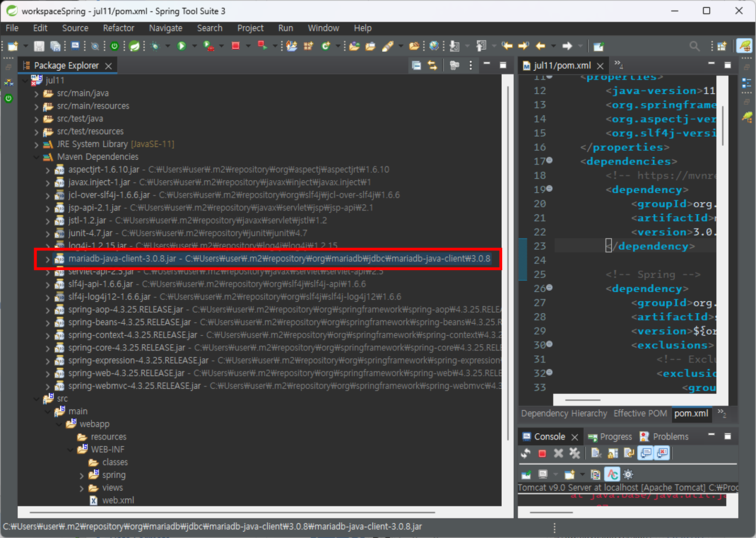Close the jul11/pom.xml editor tab
Viewport: 756px width, 538px height.
click(601, 66)
